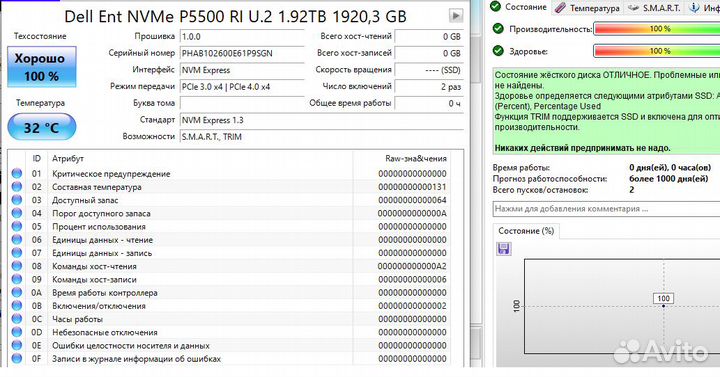Click the Прогноз работоспособности value более 1000 дня(ей)
Viewport: 720px width, 377px height.
pos(669,179)
